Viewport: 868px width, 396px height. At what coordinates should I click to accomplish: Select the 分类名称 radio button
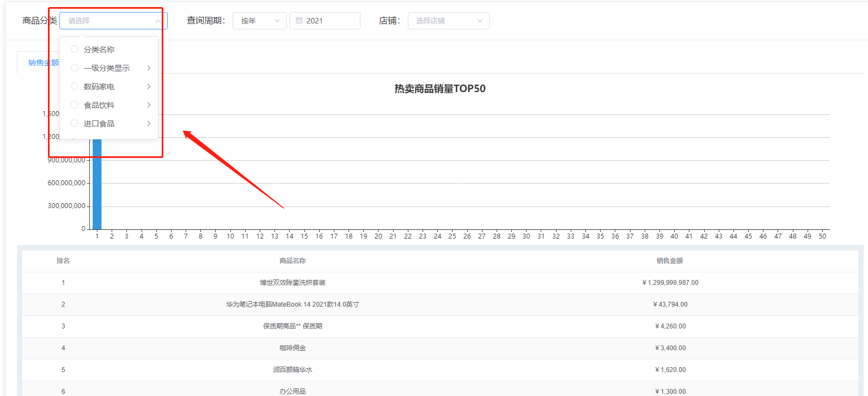pyautogui.click(x=75, y=49)
